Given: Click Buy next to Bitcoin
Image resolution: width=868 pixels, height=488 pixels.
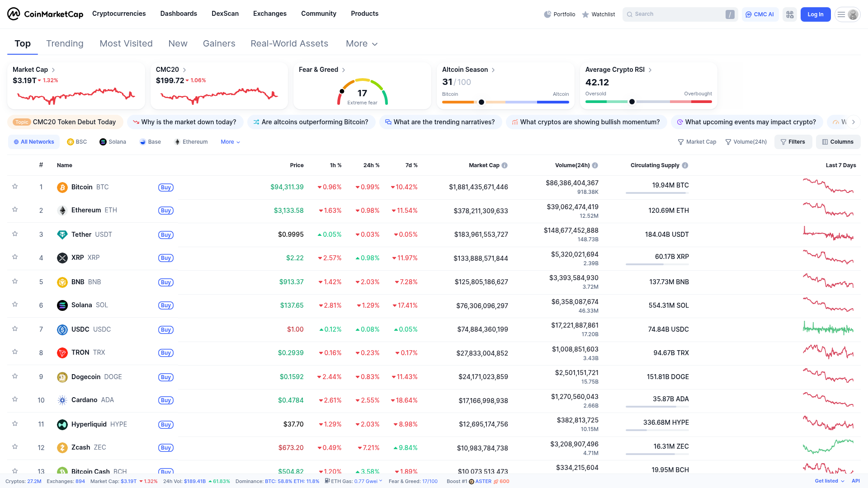Looking at the screenshot, I should click(x=166, y=188).
